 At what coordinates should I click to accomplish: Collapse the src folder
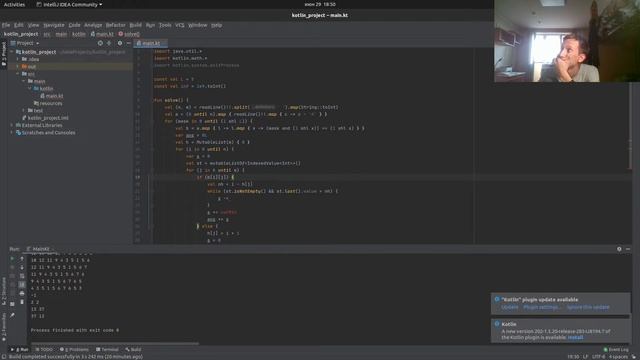point(18,74)
